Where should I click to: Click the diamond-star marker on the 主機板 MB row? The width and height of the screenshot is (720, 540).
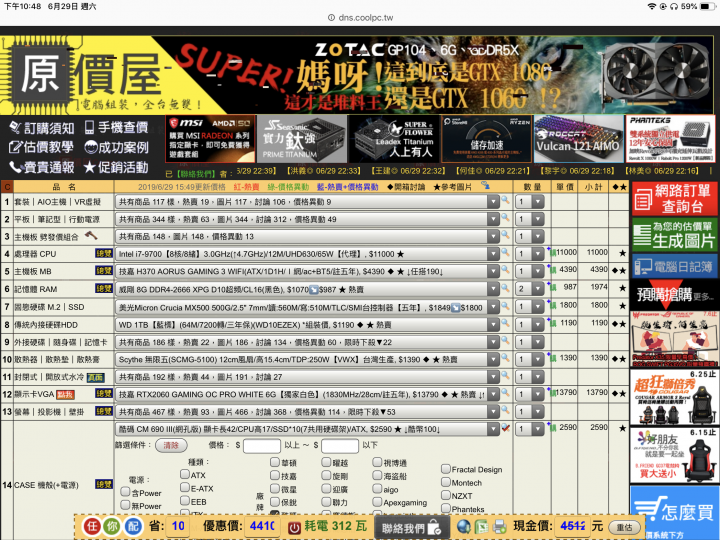[619, 270]
